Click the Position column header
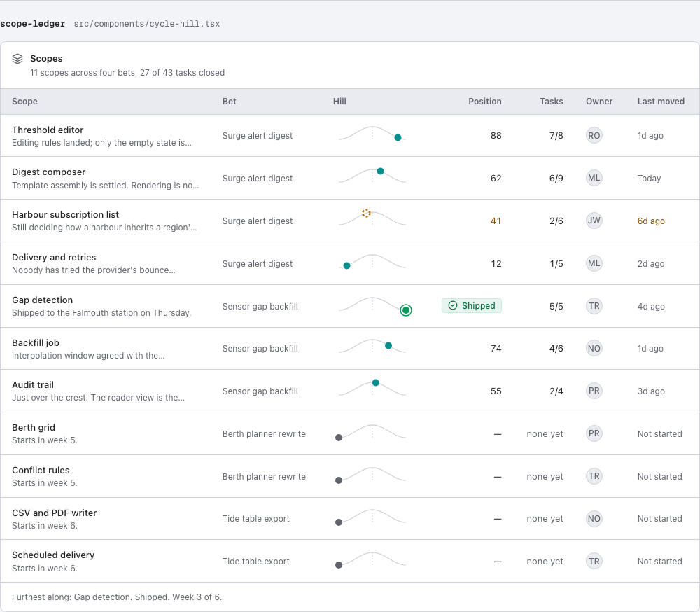 click(485, 102)
